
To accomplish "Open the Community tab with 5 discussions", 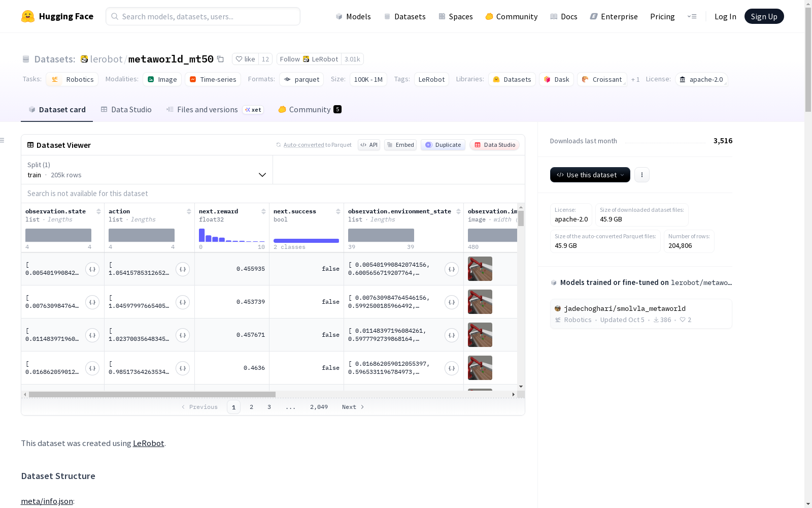I will [310, 110].
